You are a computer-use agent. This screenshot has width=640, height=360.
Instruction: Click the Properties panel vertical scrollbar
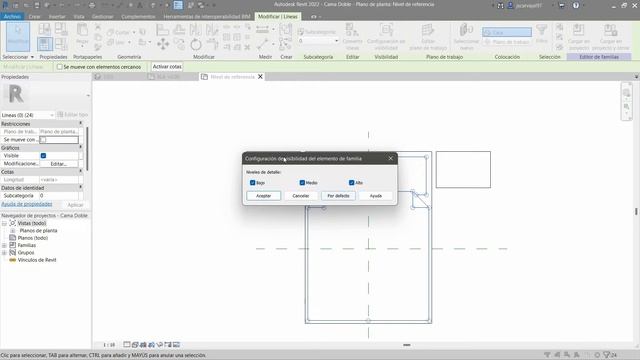(x=87, y=149)
